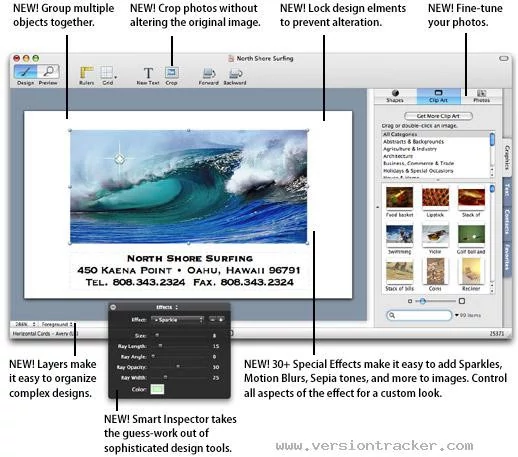Viewport: 518px width, 457px height.
Task: Click Get More Clip Art button
Action: (x=438, y=116)
